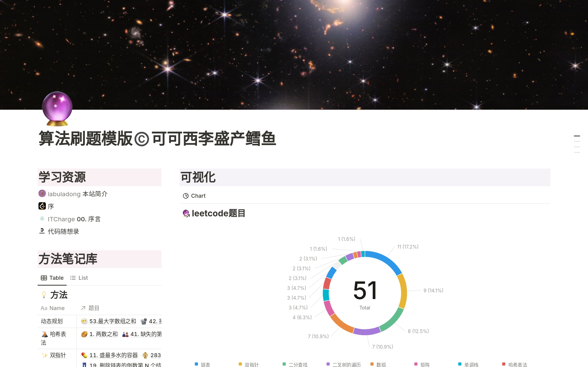
Task: Open the labuladong 本站简介 link
Action: (77, 194)
